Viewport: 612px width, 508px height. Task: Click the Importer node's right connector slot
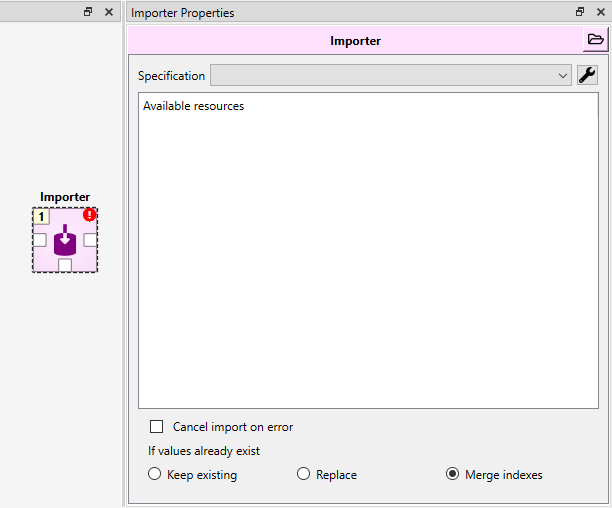[x=90, y=240]
